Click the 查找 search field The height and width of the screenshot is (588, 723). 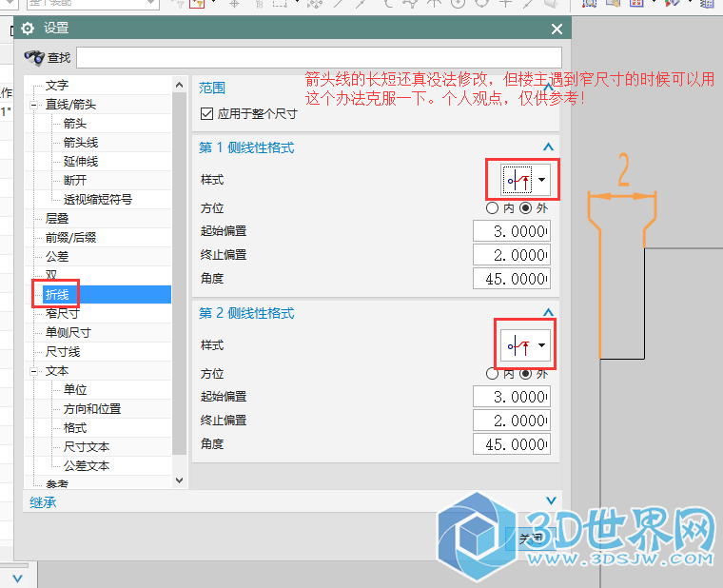coord(319,58)
